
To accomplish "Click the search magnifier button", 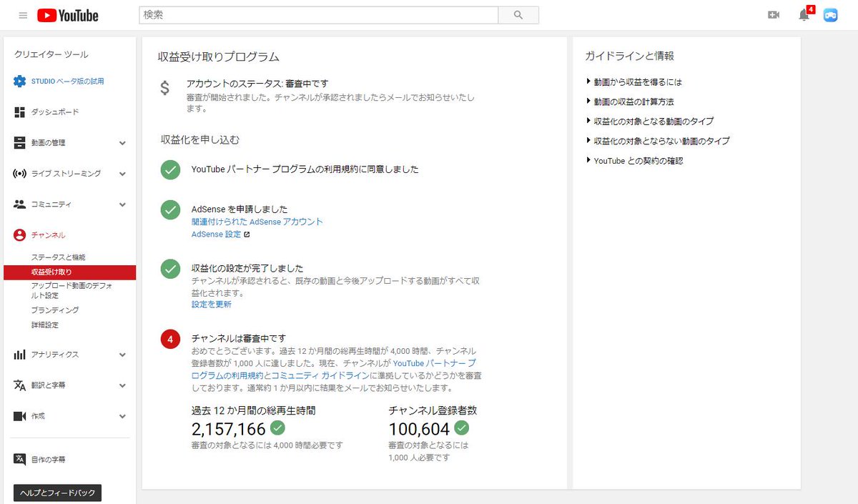I will [518, 15].
